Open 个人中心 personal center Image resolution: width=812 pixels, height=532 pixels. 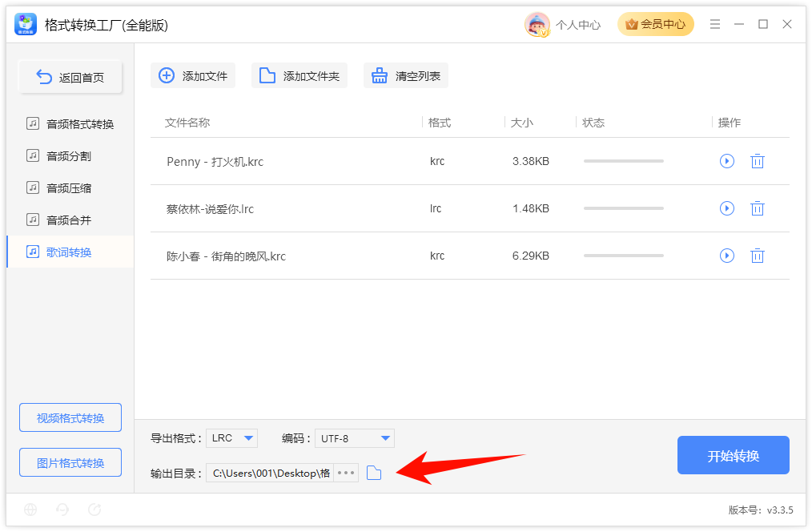point(578,25)
